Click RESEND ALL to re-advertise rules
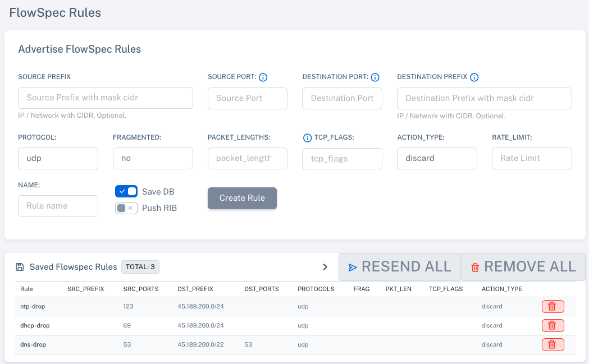The width and height of the screenshot is (589, 364). coord(399,266)
